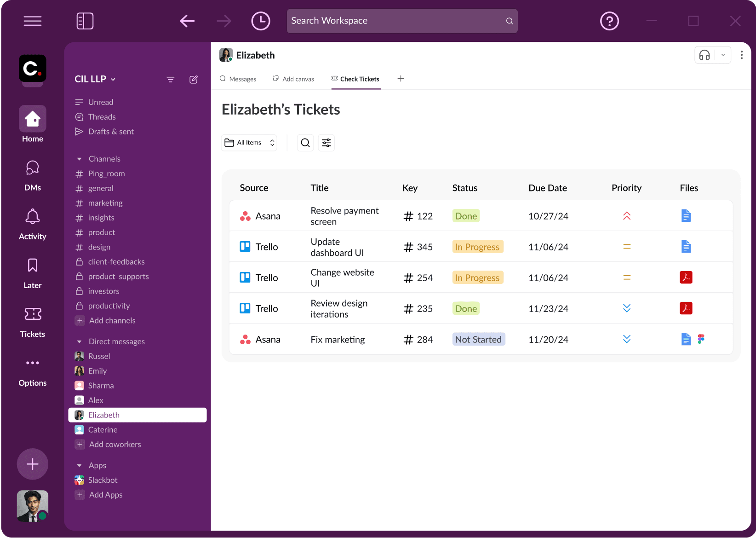Open the Google Doc file for ticket 122
Screen dimensions: 756x538
pos(686,216)
